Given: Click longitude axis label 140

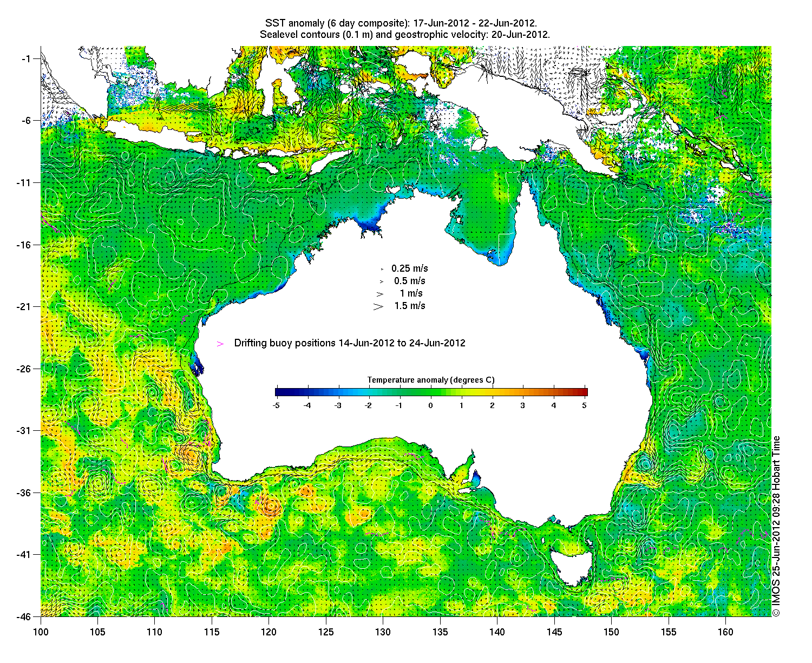Looking at the screenshot, I should 497,632.
